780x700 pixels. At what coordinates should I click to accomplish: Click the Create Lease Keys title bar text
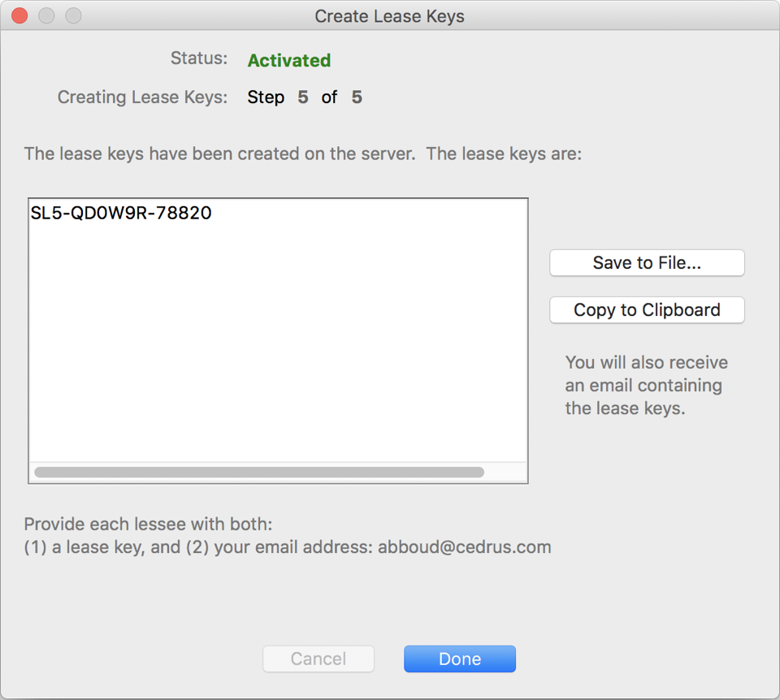pyautogui.click(x=389, y=16)
